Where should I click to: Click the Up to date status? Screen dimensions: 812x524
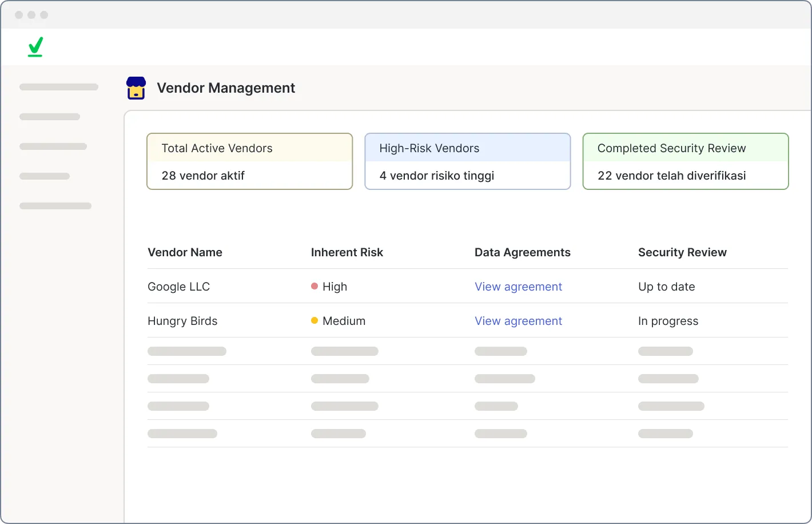click(x=667, y=287)
